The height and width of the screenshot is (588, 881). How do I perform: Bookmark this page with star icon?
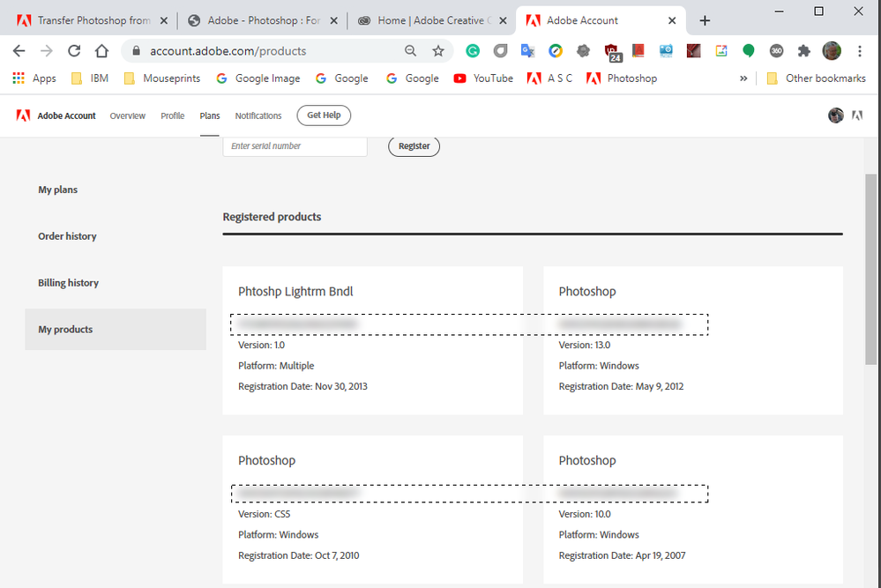tap(438, 51)
